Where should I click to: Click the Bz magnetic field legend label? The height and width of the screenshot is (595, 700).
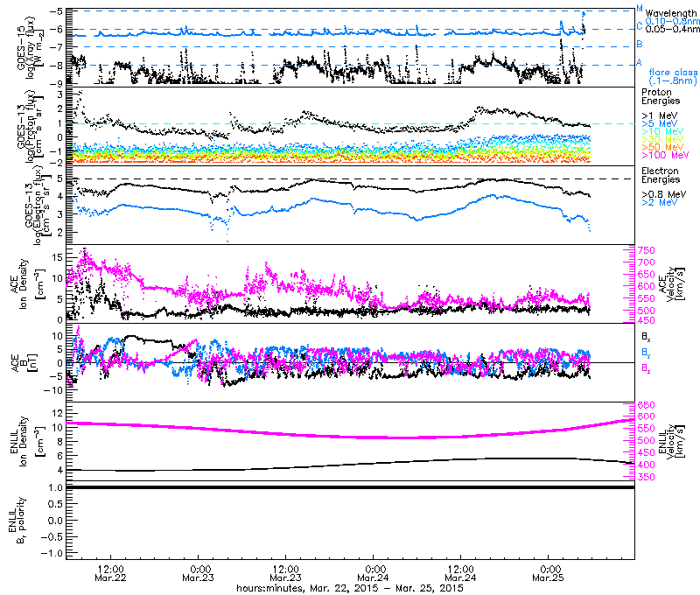[646, 368]
